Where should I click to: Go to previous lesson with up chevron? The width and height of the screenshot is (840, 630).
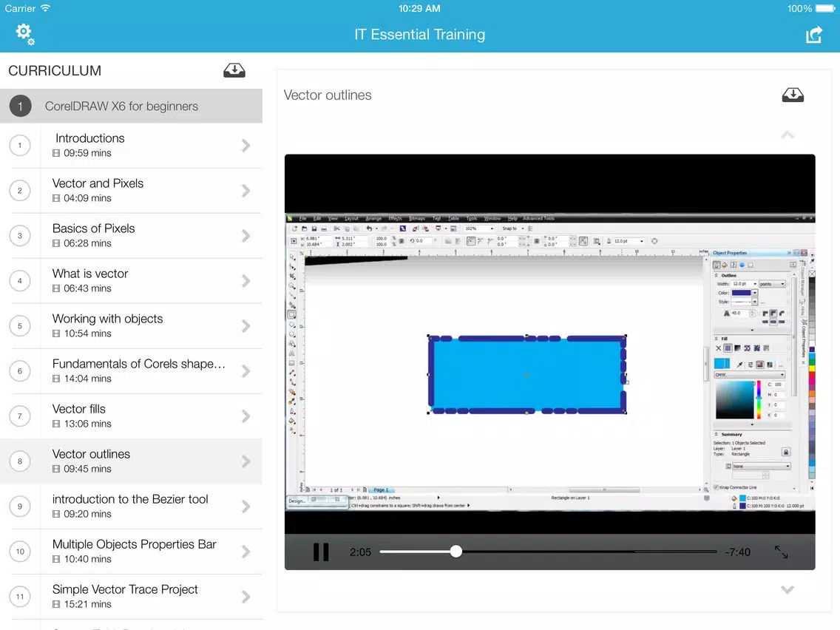click(x=787, y=135)
